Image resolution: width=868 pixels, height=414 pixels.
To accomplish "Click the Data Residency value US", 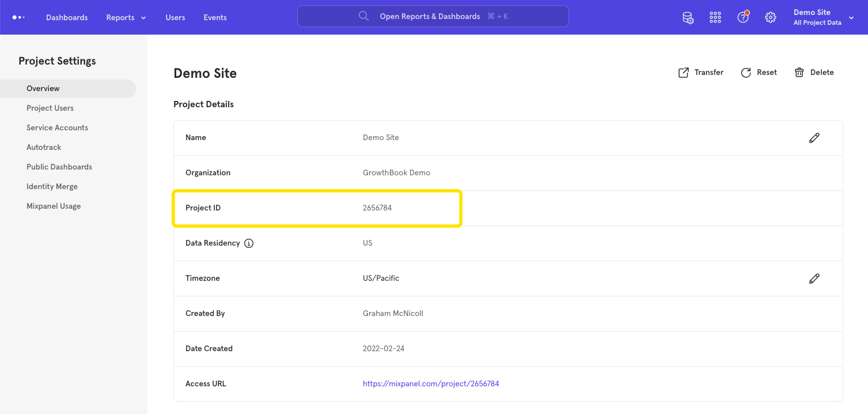I will coord(367,243).
